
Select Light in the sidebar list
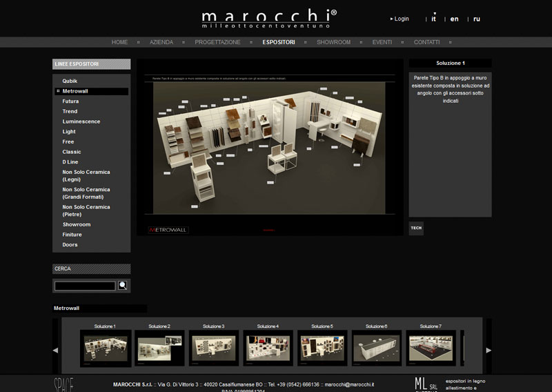click(69, 131)
